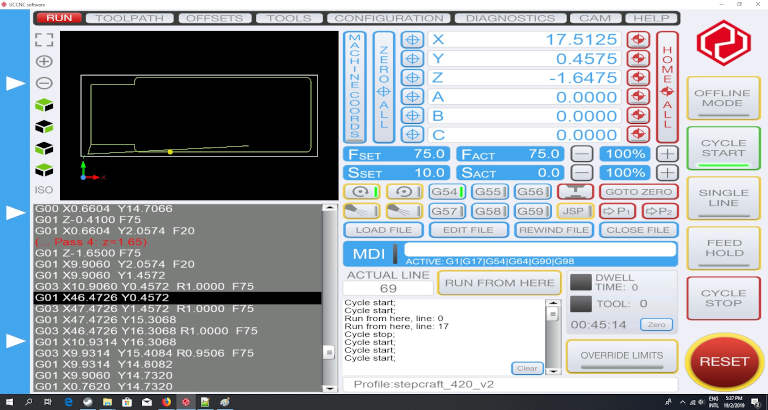768x410 pixels.
Task: Click the dashed-square fit view icon
Action: point(44,40)
